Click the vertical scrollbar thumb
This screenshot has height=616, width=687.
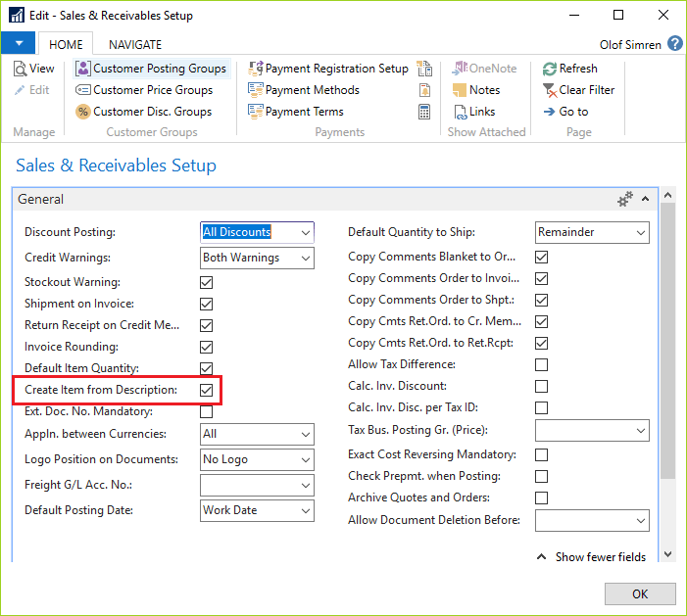667,341
